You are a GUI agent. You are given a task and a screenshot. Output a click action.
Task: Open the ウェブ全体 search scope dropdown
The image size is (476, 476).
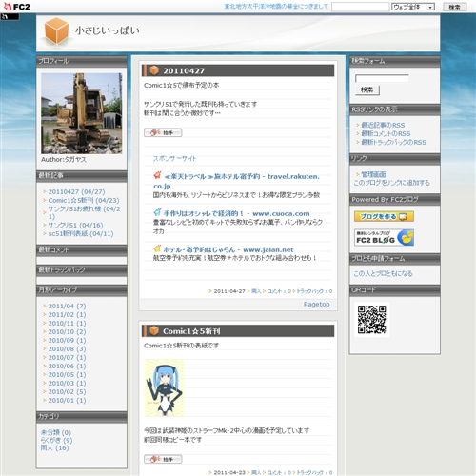click(x=413, y=7)
